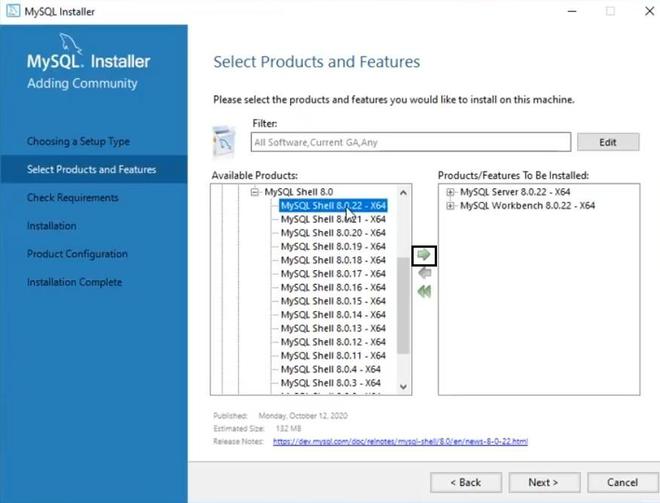Image resolution: width=660 pixels, height=503 pixels.
Task: Open the MySQL Shell release notes link
Action: tap(400, 442)
